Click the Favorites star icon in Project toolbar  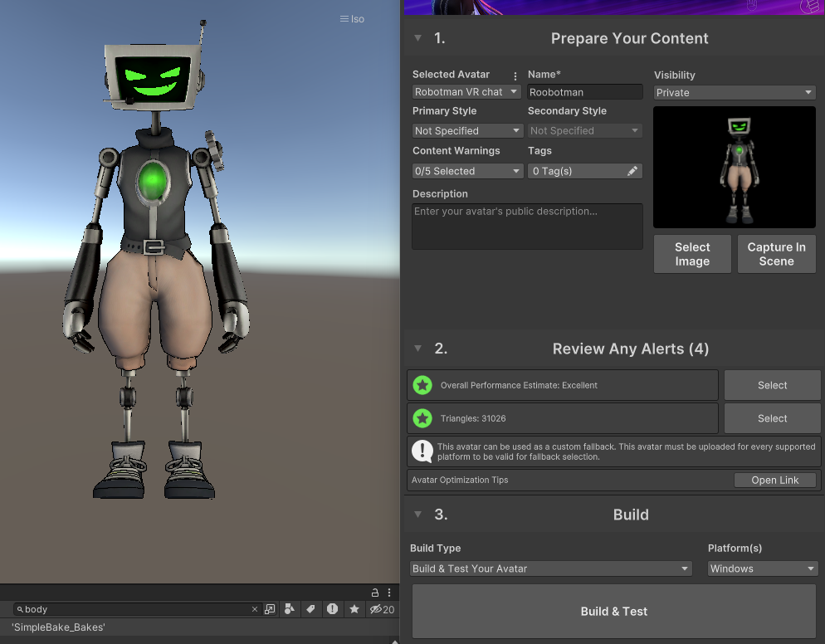coord(354,609)
